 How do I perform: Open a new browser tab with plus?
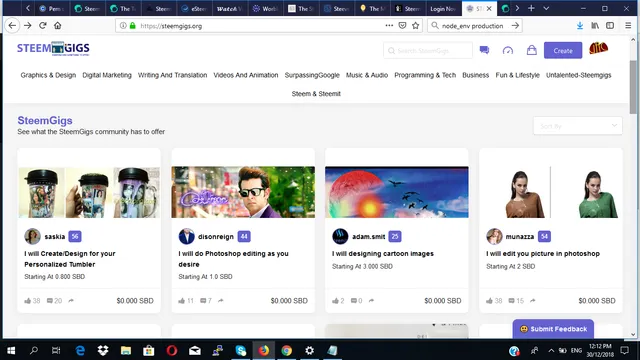click(531, 8)
